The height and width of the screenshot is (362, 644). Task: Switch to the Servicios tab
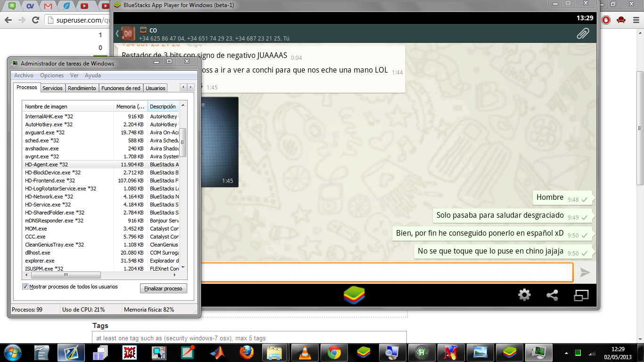(52, 88)
